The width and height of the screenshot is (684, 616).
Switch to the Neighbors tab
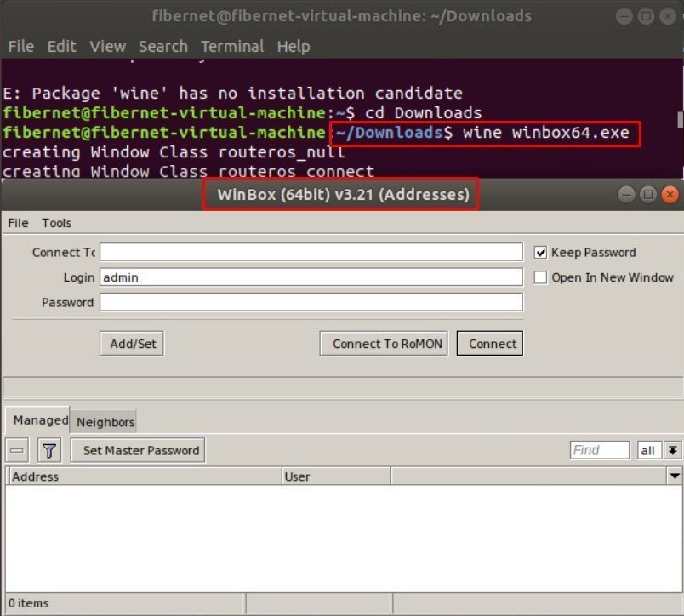tap(105, 422)
